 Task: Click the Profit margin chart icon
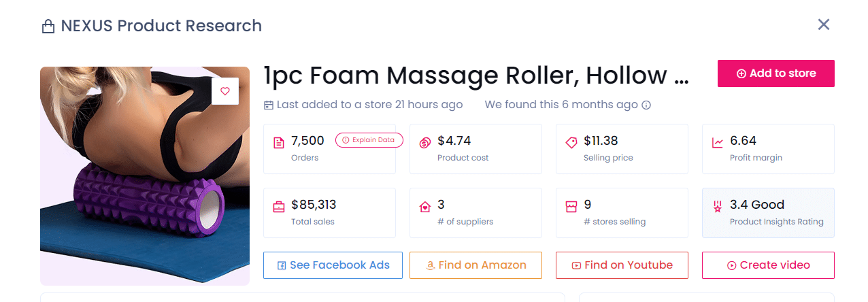[718, 143]
